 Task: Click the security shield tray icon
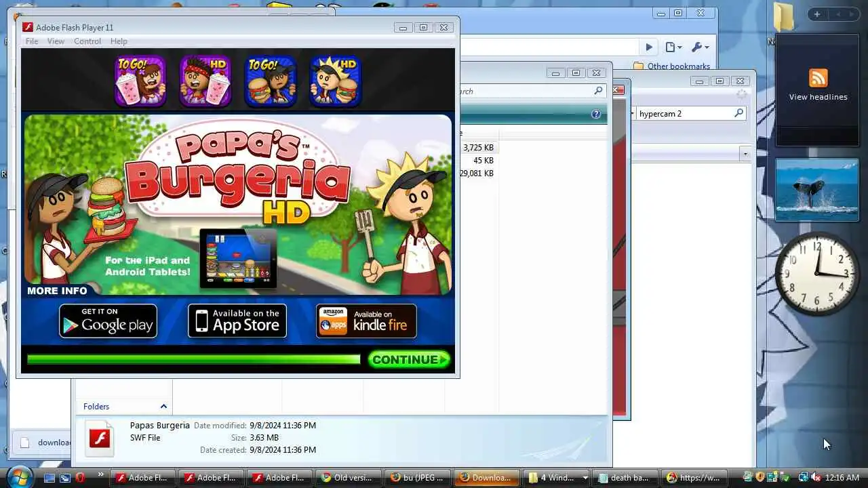coord(760,478)
